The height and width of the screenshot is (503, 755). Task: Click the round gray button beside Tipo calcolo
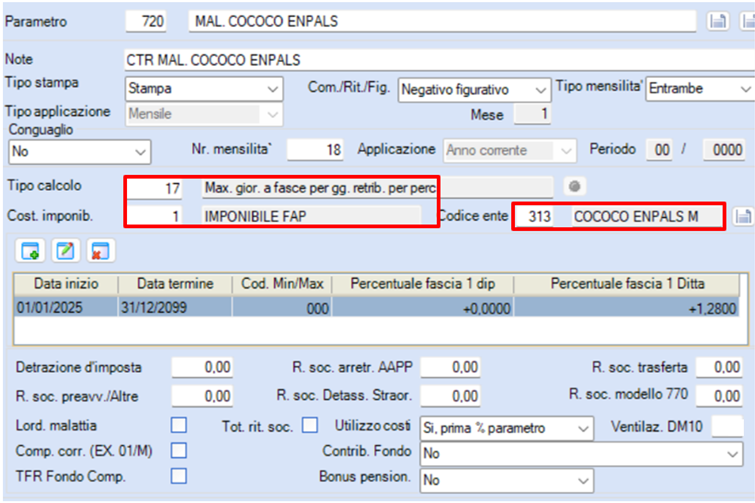pos(574,186)
